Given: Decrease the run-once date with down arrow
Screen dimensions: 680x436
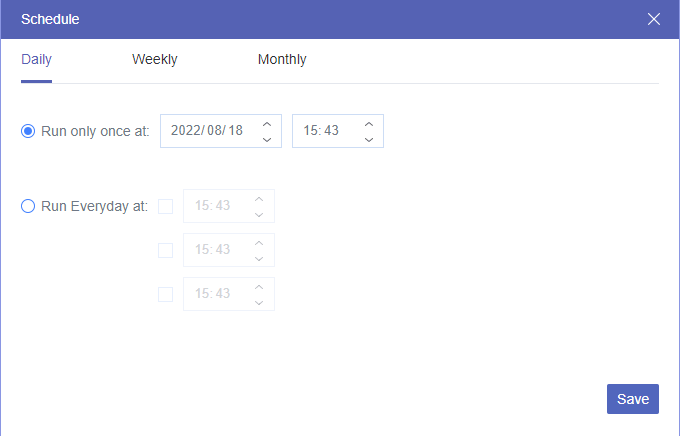Looking at the screenshot, I should [267, 140].
